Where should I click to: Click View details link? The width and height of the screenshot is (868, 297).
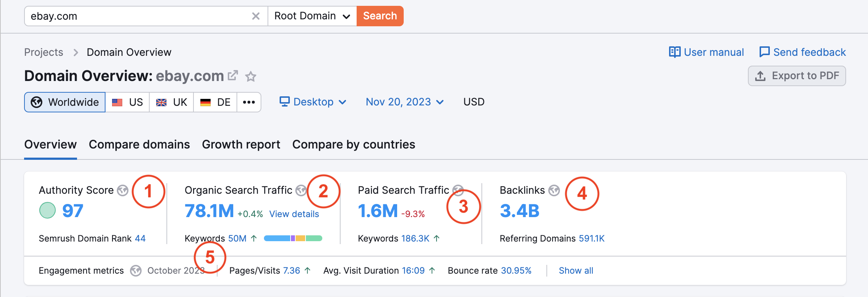tap(294, 214)
